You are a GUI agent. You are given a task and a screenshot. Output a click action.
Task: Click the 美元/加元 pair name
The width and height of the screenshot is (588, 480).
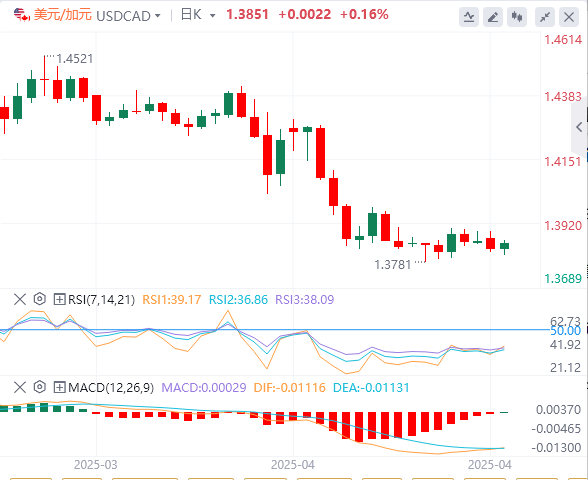point(63,15)
